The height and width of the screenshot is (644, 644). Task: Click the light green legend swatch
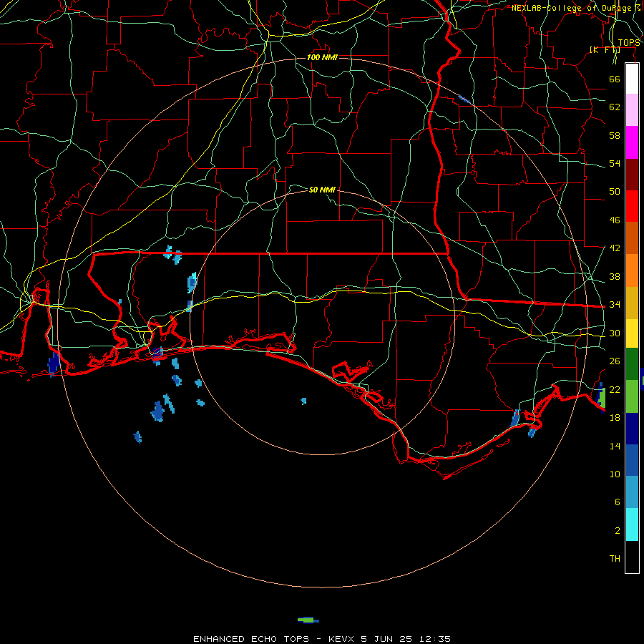632,396
